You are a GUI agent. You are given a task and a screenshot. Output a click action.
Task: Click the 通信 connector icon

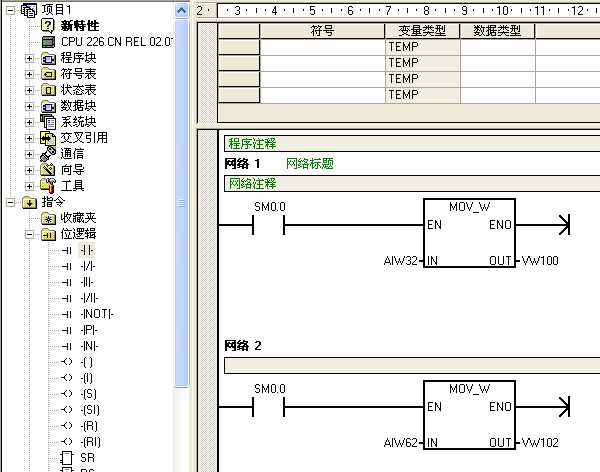pyautogui.click(x=48, y=154)
